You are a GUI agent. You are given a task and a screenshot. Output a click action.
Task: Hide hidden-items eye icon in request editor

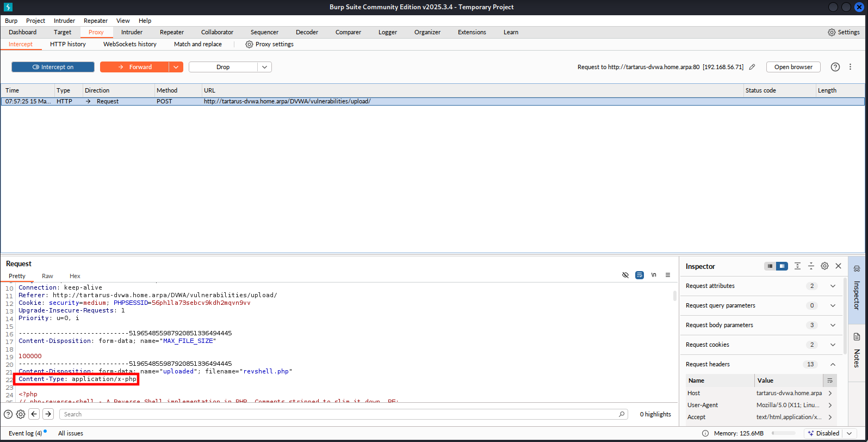625,275
